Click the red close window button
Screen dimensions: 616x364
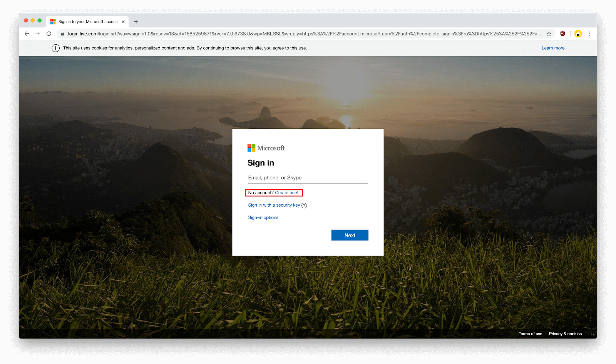pyautogui.click(x=26, y=20)
